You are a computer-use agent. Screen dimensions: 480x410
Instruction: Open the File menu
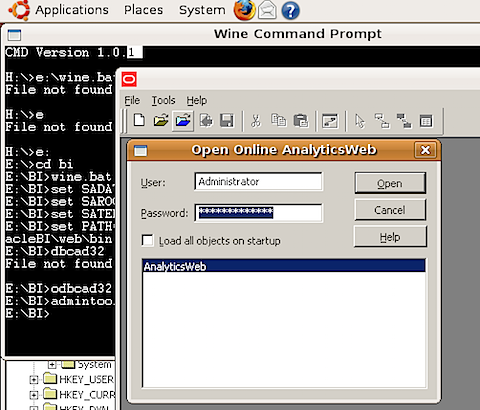[132, 100]
